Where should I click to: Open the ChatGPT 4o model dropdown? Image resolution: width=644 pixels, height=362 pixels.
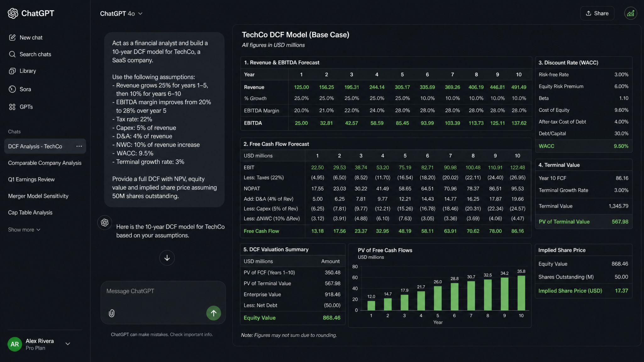click(x=121, y=14)
